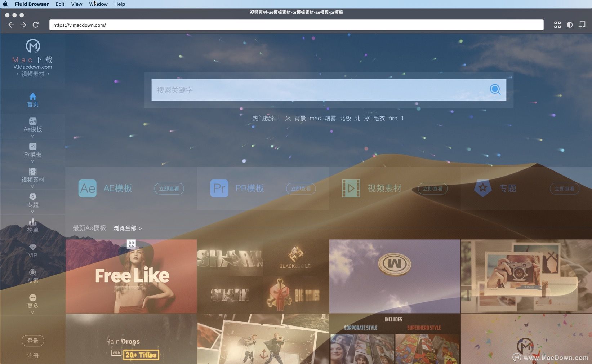Image resolution: width=592 pixels, height=364 pixels.
Task: Click the 最新Ae模板 heading
Action: point(89,228)
